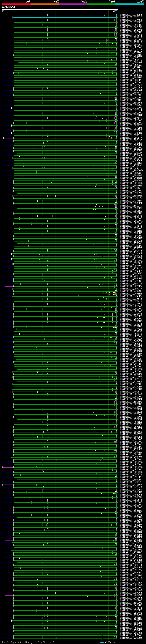Open UniRef100_B9IIG6 hit
Viewport: 146px width, 644px height.
pyautogui.click(x=131, y=103)
